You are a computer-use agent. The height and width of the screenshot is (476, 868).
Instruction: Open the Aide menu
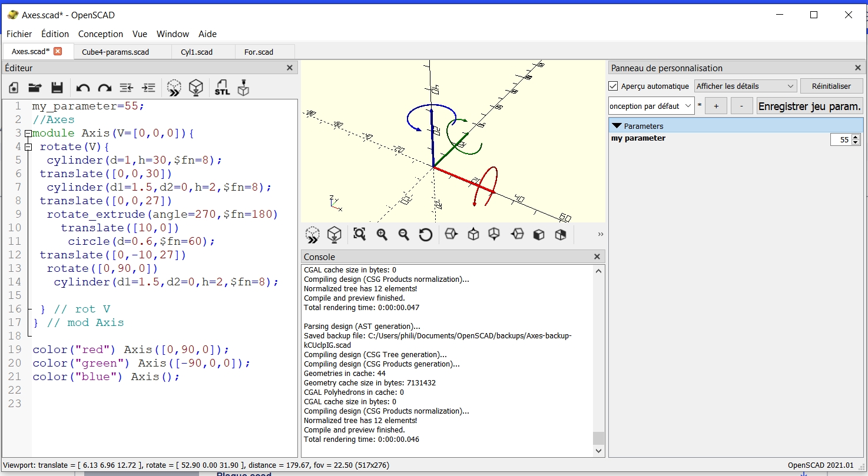207,34
